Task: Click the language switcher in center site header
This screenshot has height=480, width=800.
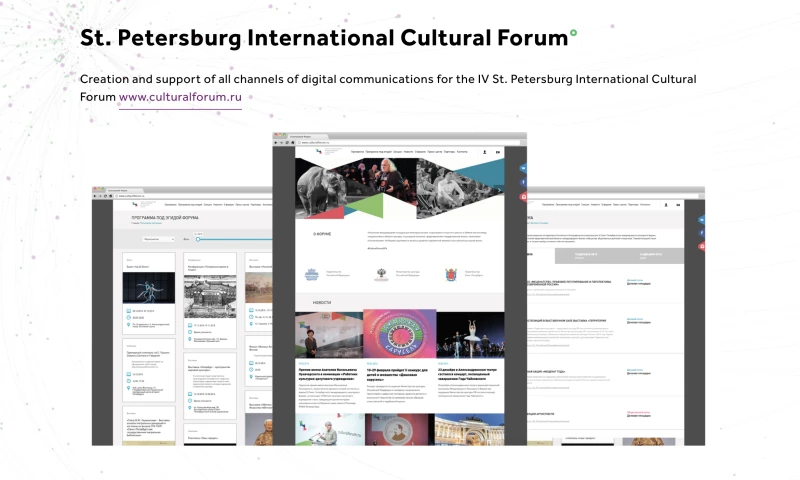Action: click(498, 152)
